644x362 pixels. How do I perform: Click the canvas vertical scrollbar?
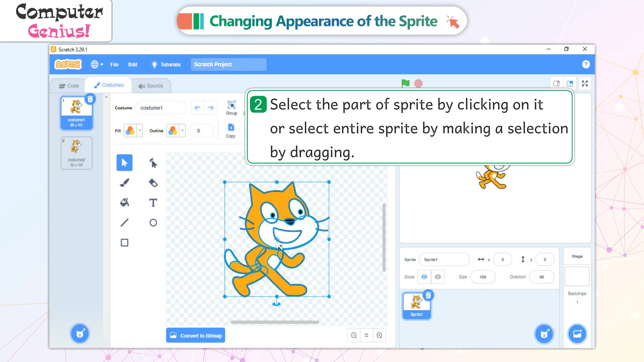[x=384, y=237]
